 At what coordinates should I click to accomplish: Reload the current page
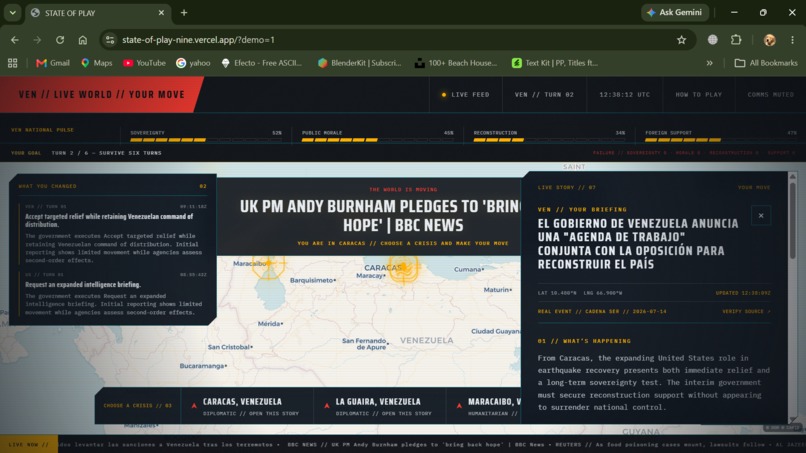(60, 40)
